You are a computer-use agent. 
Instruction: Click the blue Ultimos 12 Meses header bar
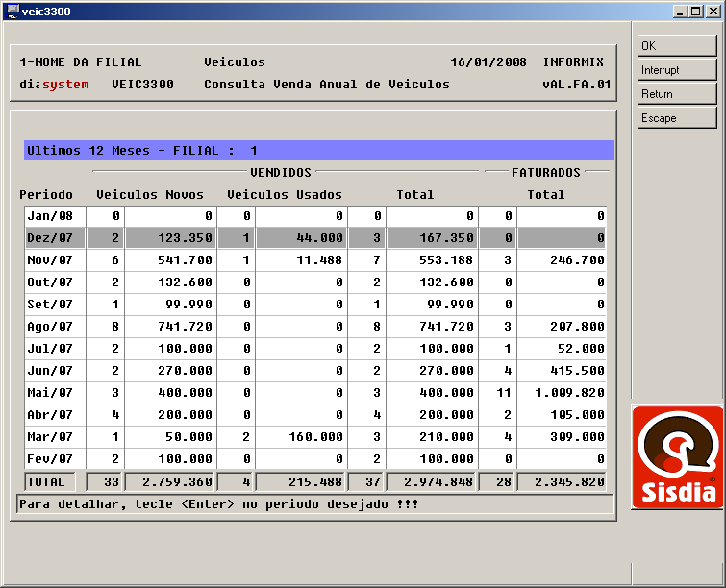[319, 151]
